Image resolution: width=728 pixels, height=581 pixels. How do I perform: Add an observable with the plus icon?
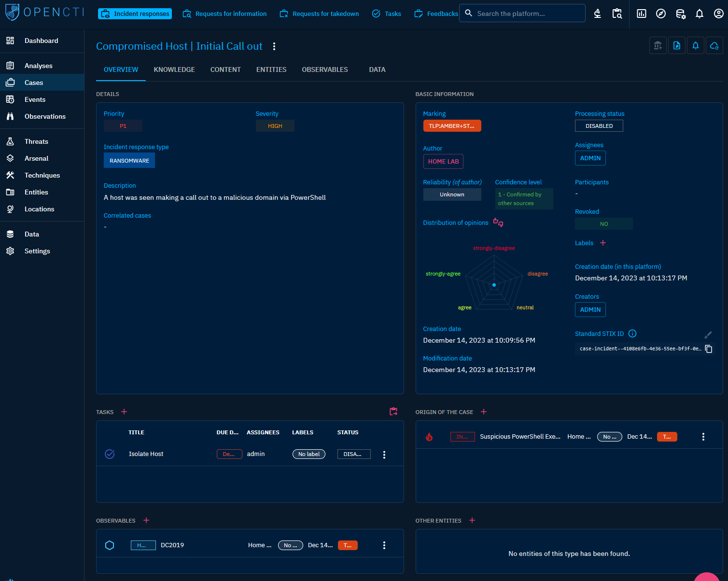(x=146, y=520)
